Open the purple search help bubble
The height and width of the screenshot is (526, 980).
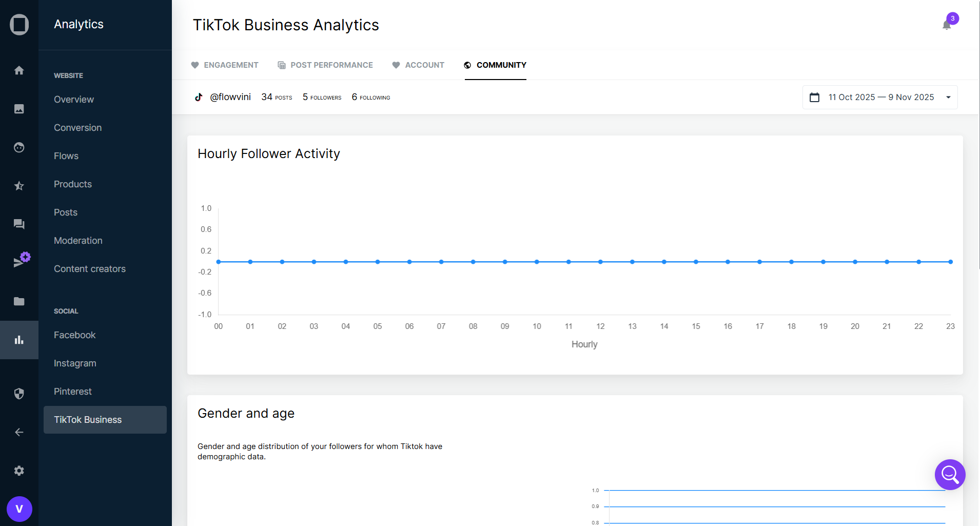[x=950, y=475]
